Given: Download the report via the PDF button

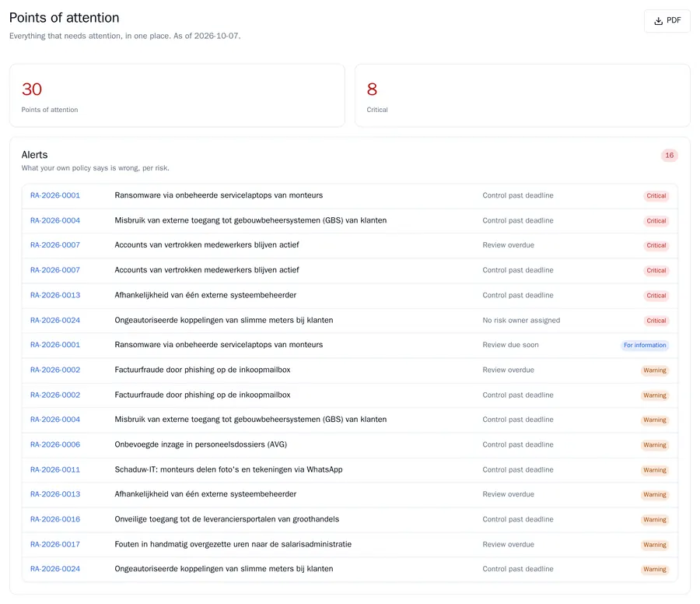Looking at the screenshot, I should click(667, 20).
